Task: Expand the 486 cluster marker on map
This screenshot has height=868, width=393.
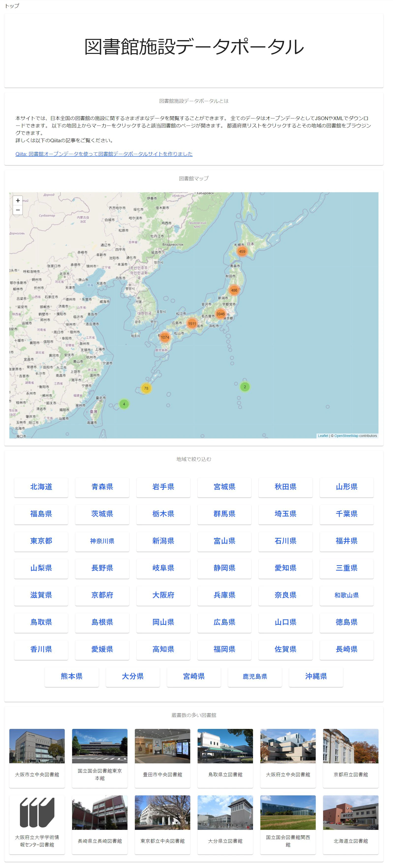Action: [234, 290]
